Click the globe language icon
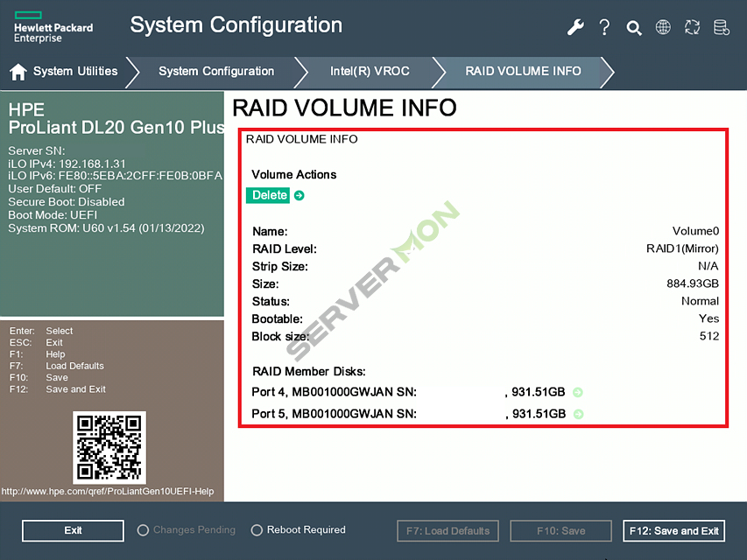Viewport: 747px width, 560px height. point(663,27)
